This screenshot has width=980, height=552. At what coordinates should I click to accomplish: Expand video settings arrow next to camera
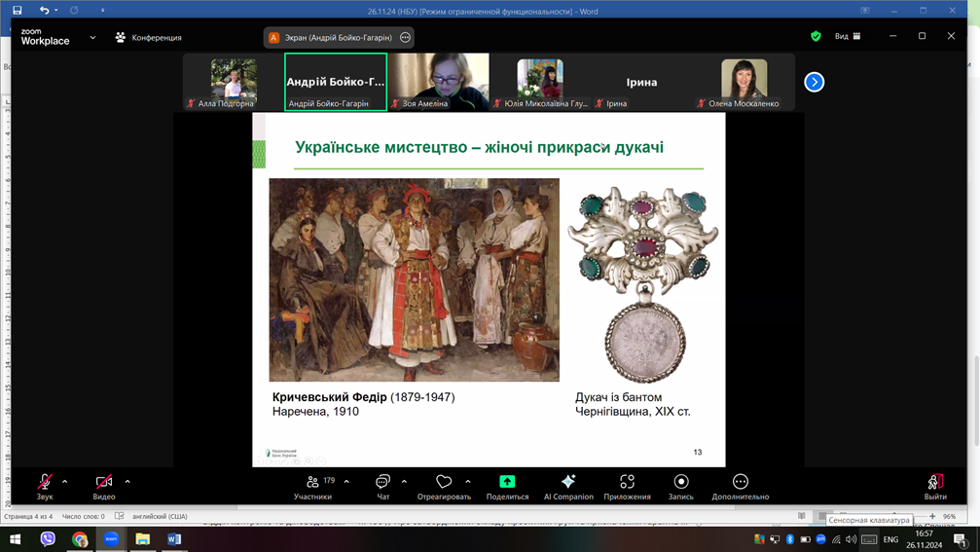tap(127, 482)
